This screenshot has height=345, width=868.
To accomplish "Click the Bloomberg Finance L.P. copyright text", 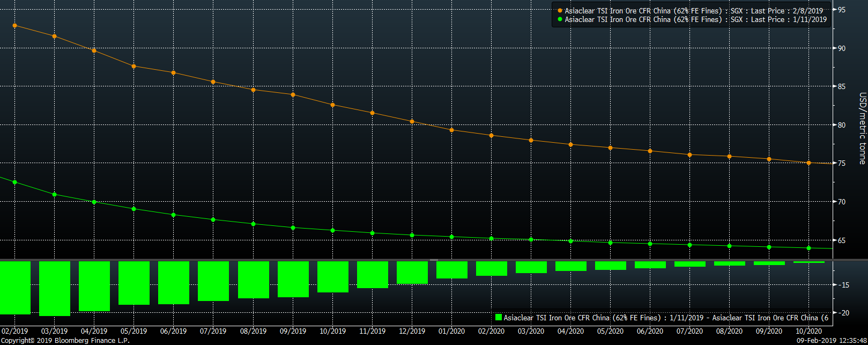I will (x=65, y=340).
